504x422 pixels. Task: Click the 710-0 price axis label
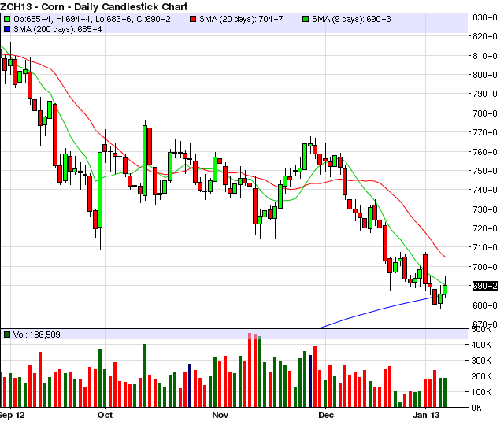point(485,247)
